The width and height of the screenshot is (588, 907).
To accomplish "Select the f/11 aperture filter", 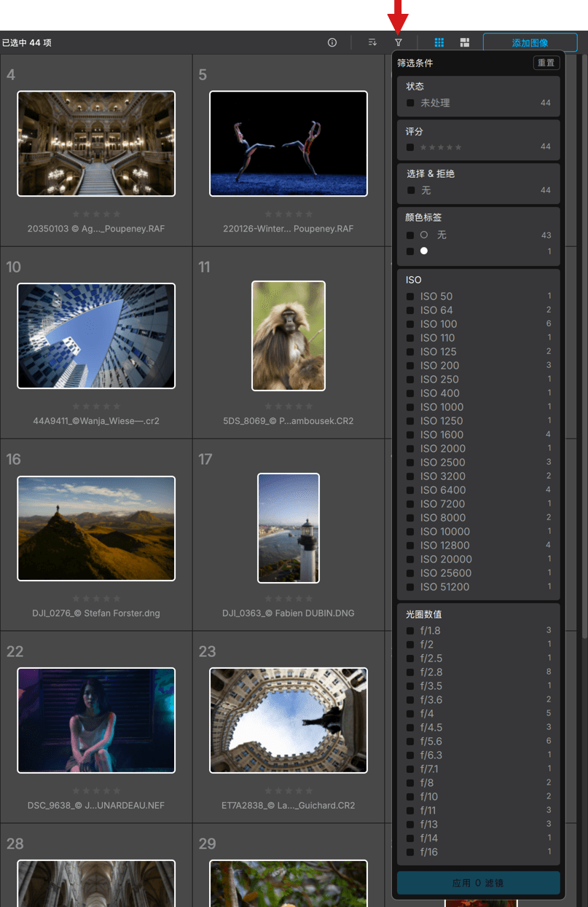I will pos(410,811).
